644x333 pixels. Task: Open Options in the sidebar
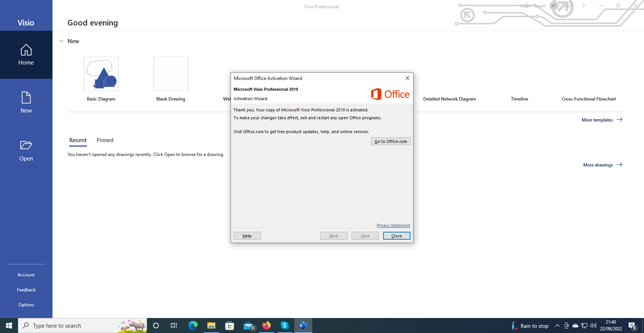pyautogui.click(x=26, y=305)
